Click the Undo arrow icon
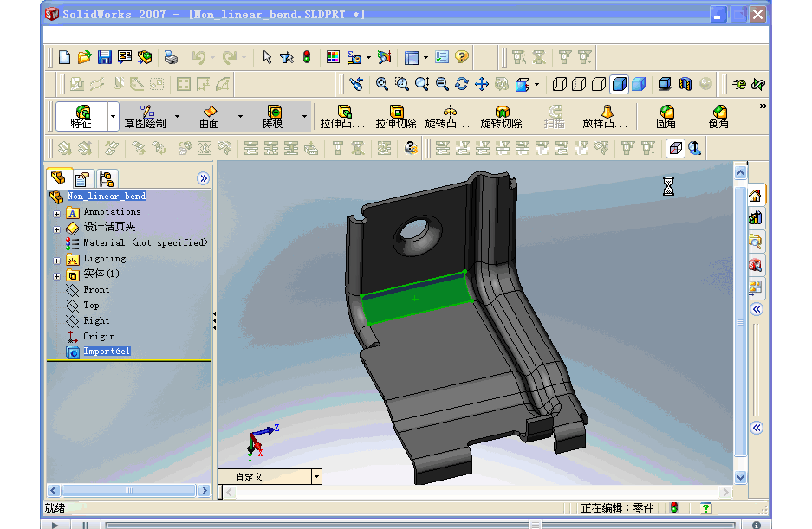 tap(198, 57)
